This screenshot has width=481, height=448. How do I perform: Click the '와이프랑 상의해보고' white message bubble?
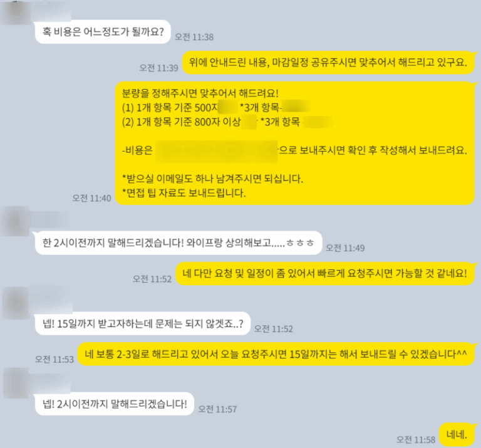(178, 242)
